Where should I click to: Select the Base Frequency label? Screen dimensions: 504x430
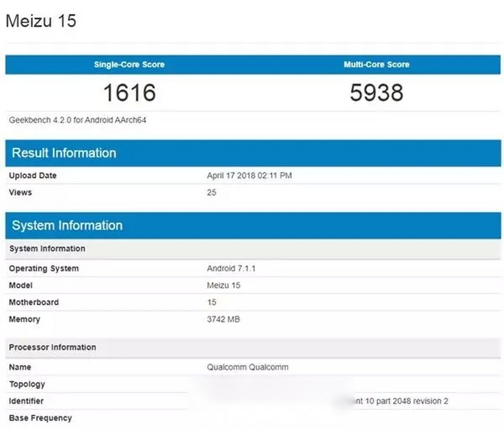coord(40,418)
